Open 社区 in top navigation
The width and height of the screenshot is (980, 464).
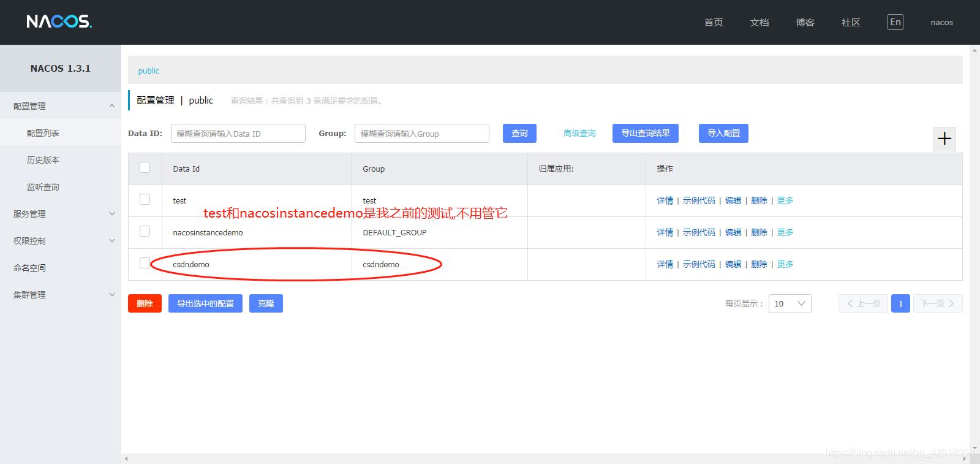coord(851,22)
